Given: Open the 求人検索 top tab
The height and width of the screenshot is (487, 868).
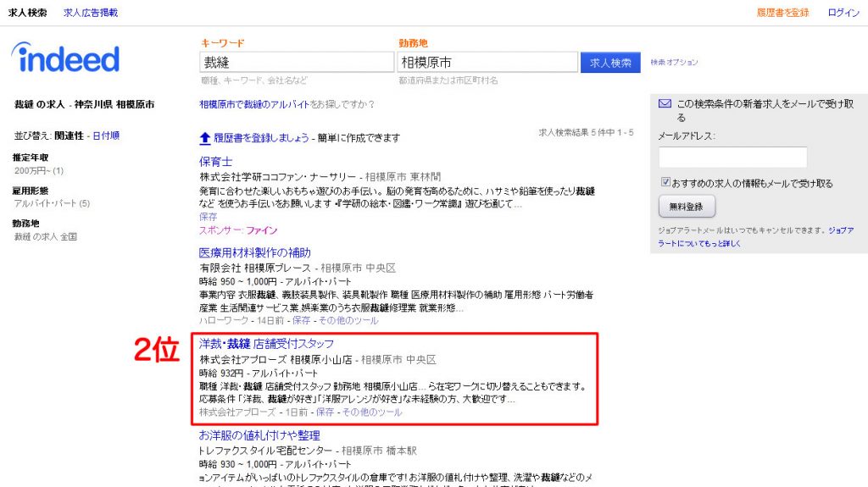Looking at the screenshot, I should pyautogui.click(x=28, y=12).
